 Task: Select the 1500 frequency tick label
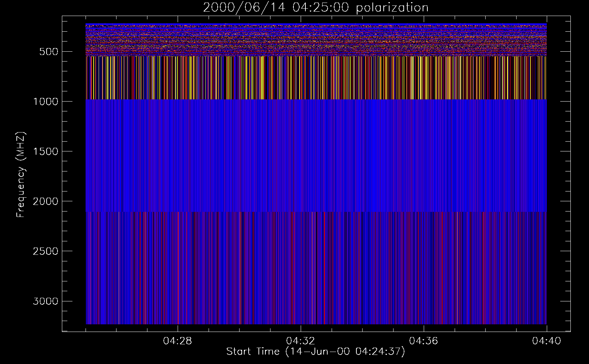45,151
